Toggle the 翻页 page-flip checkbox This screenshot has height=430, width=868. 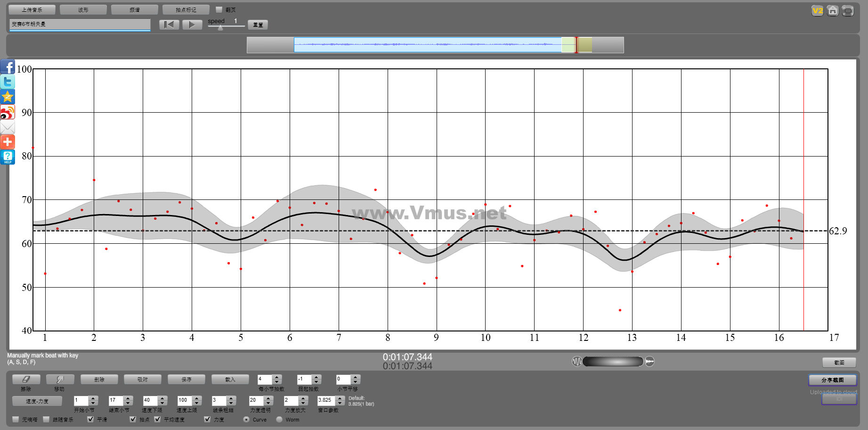[219, 9]
